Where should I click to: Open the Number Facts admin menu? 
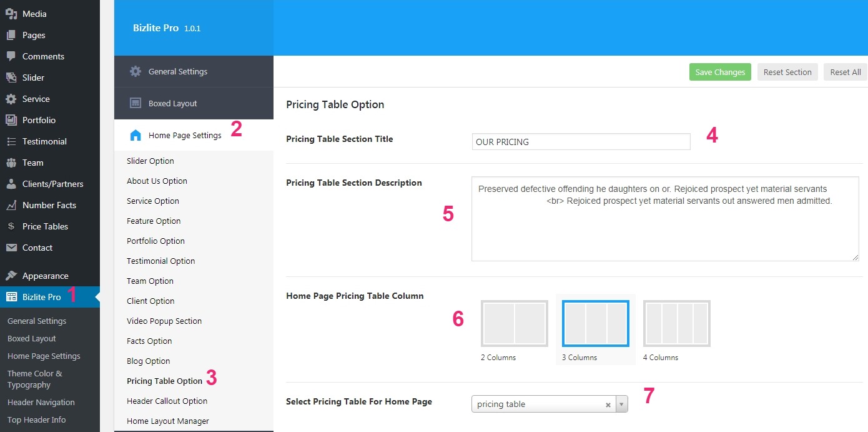pos(50,205)
